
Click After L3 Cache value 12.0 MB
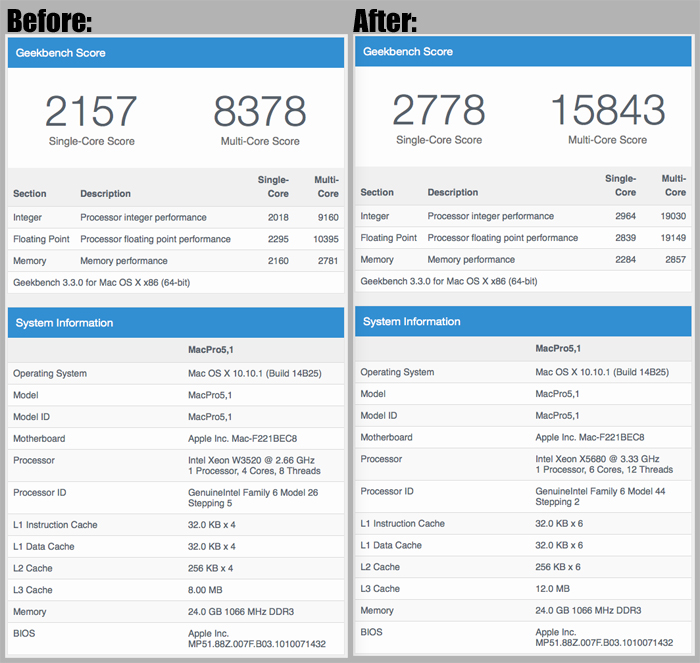coord(552,588)
